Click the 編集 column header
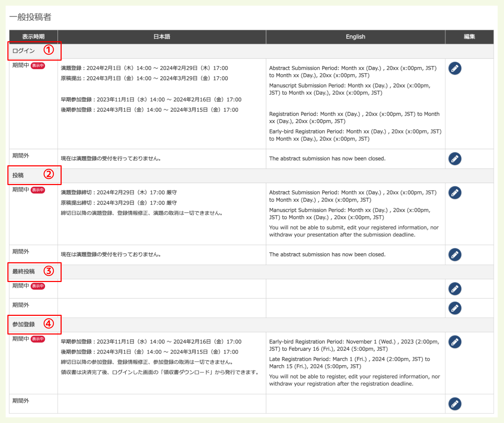 click(470, 37)
